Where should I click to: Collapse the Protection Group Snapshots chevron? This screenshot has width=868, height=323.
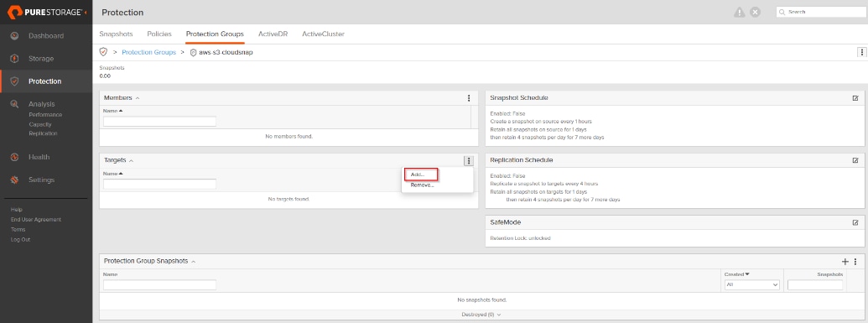point(193,262)
